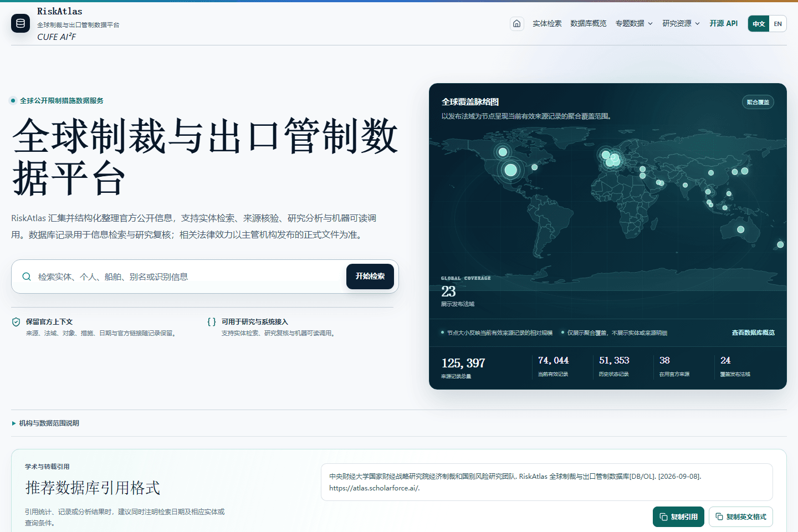798x532 pixels.
Task: Click the 聚合覆盖 pill button on map
Action: [x=758, y=102]
